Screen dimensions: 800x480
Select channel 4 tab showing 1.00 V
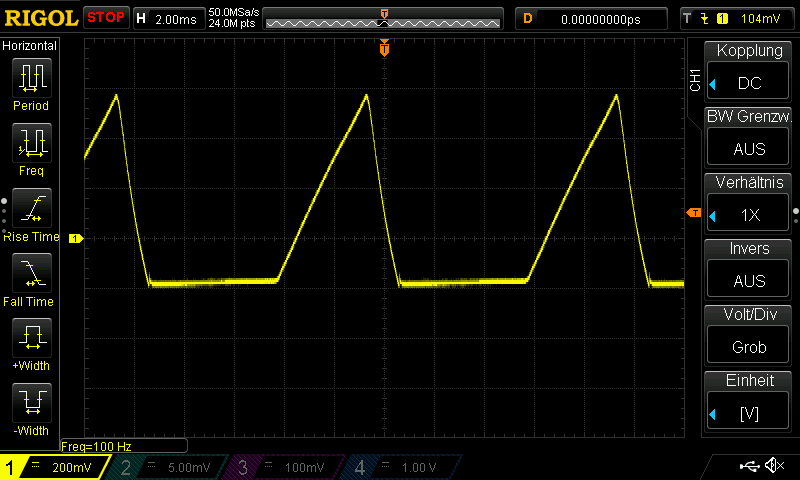pos(402,467)
